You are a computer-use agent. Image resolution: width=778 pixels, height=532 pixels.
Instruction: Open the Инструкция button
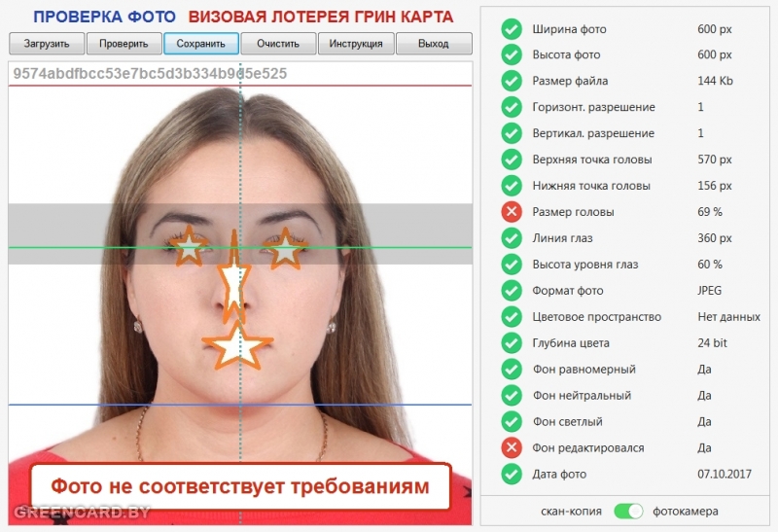pyautogui.click(x=356, y=44)
